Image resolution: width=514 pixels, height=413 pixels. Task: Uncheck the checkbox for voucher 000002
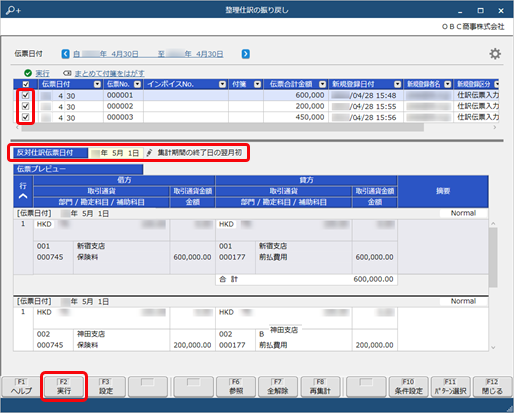(x=25, y=106)
